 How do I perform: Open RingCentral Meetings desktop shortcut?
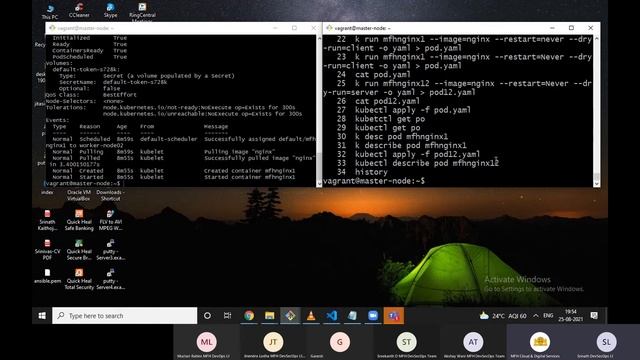coord(142,11)
